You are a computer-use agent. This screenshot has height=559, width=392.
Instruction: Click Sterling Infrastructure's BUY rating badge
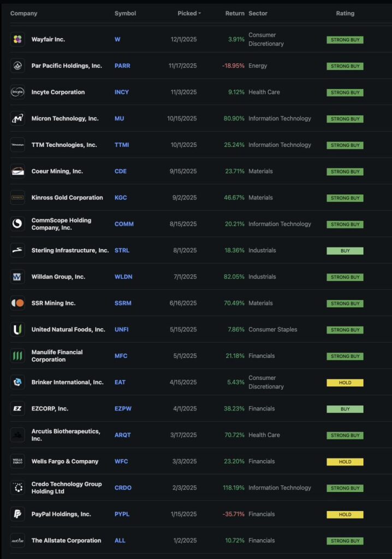(x=345, y=251)
